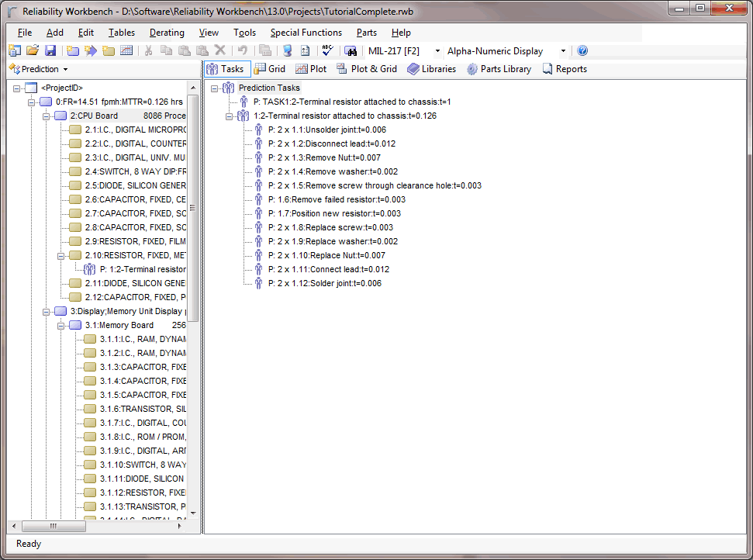Image resolution: width=753 pixels, height=560 pixels.
Task: Open the Prediction module dropdown
Action: coord(39,69)
